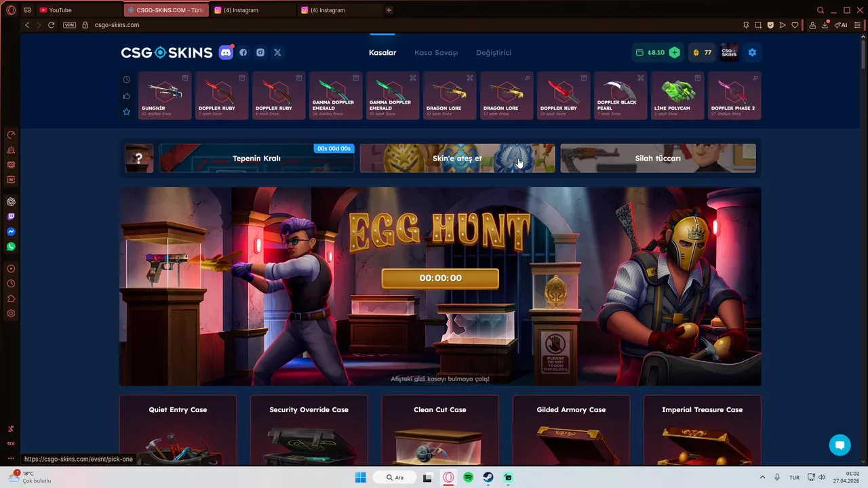Click the 77 gold coins counter
Viewport: 868px width, 488px height.
pyautogui.click(x=701, y=52)
